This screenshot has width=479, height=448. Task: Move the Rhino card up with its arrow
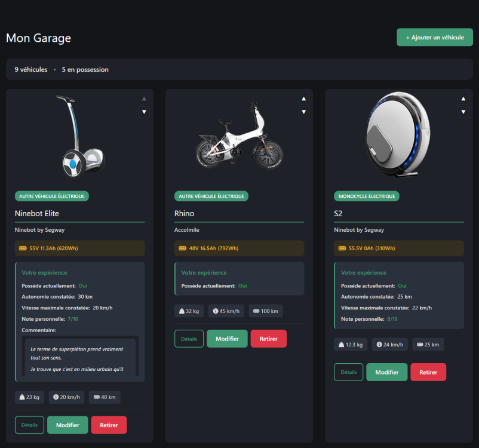tap(303, 99)
